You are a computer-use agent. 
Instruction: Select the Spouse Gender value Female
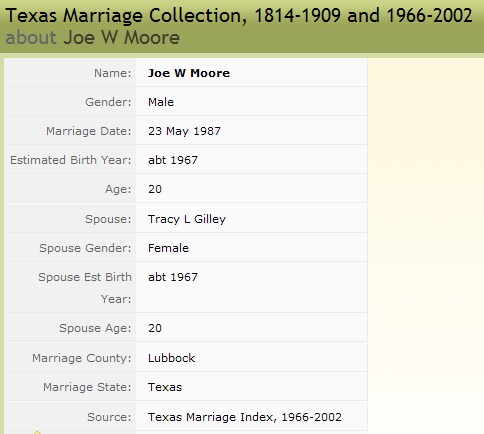point(168,248)
